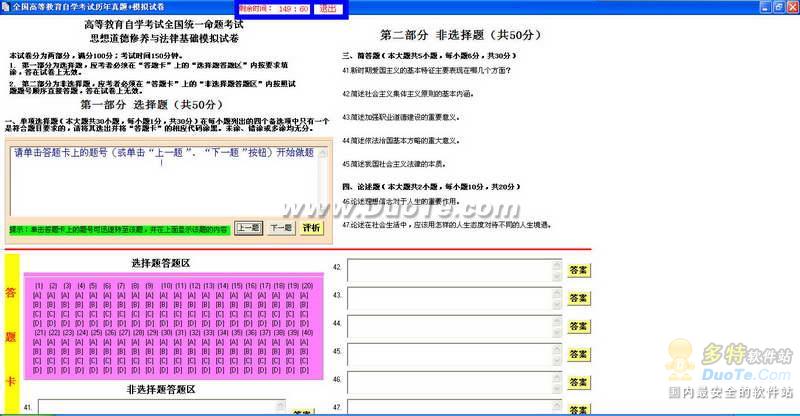Mark option [B] for question 10
800x416 pixels.
coord(165,305)
